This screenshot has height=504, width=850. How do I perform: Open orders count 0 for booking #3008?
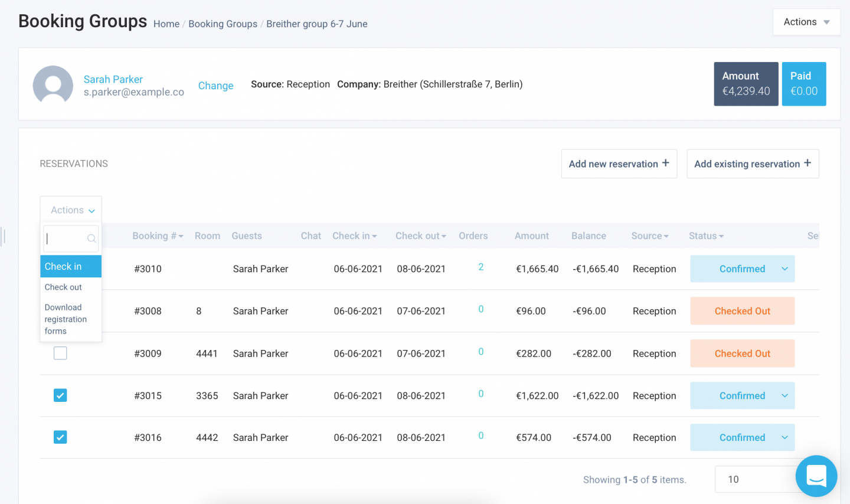481,309
